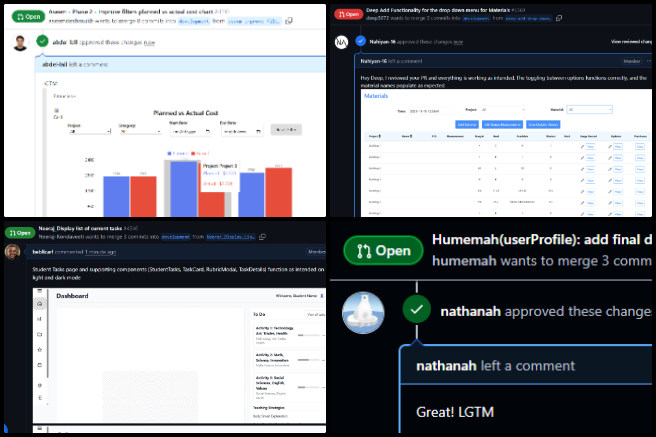Click the Materials page heading
This screenshot has height=437, width=656.
click(376, 96)
